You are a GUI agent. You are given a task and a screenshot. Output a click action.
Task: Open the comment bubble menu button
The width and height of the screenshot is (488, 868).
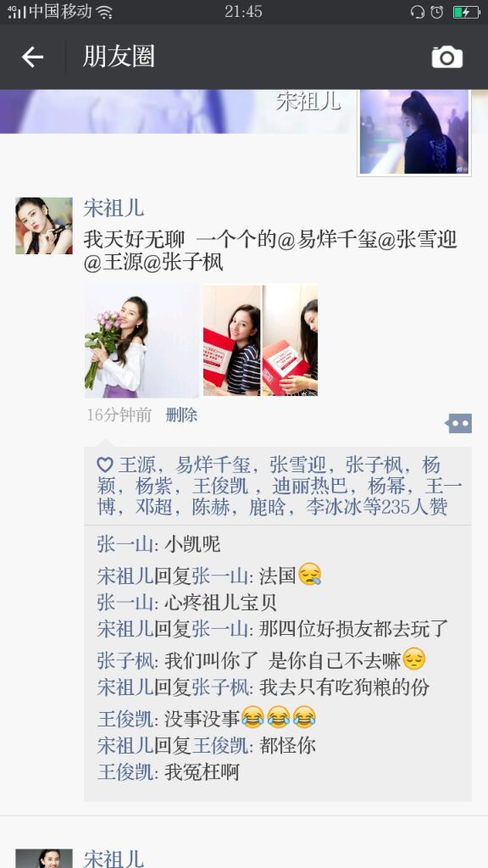tap(458, 424)
